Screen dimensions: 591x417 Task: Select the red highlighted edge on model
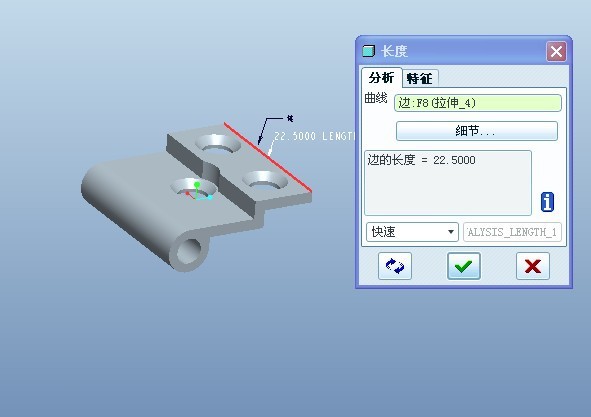point(268,157)
